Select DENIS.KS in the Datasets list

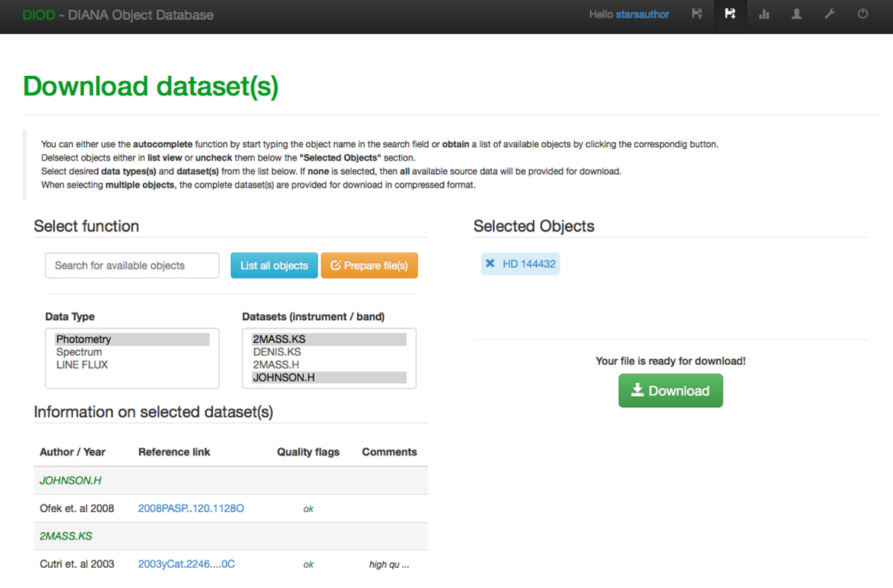pyautogui.click(x=277, y=352)
